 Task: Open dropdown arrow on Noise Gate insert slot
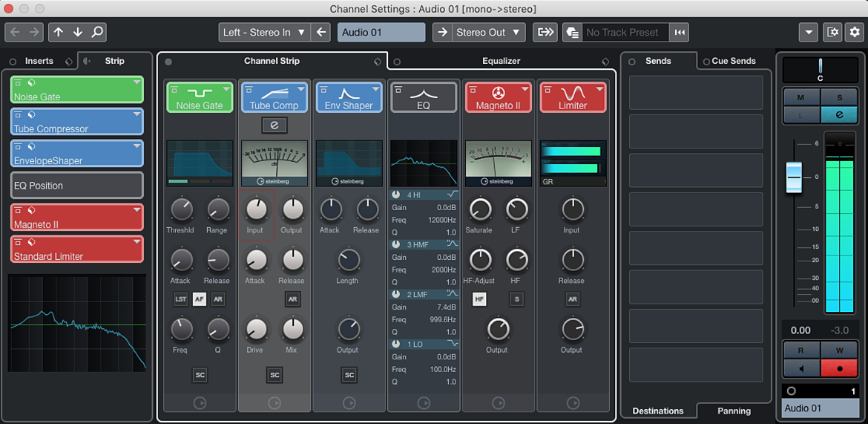(x=137, y=82)
